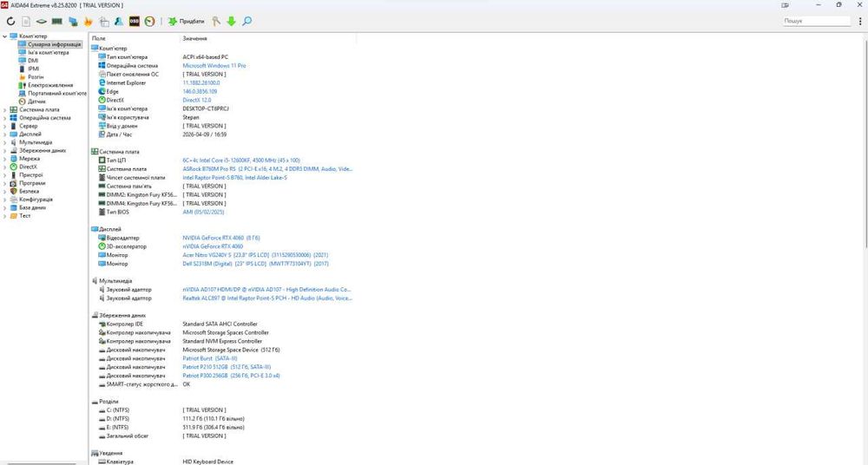868x465 pixels.
Task: Open the IPMI tree entry
Action: point(34,69)
